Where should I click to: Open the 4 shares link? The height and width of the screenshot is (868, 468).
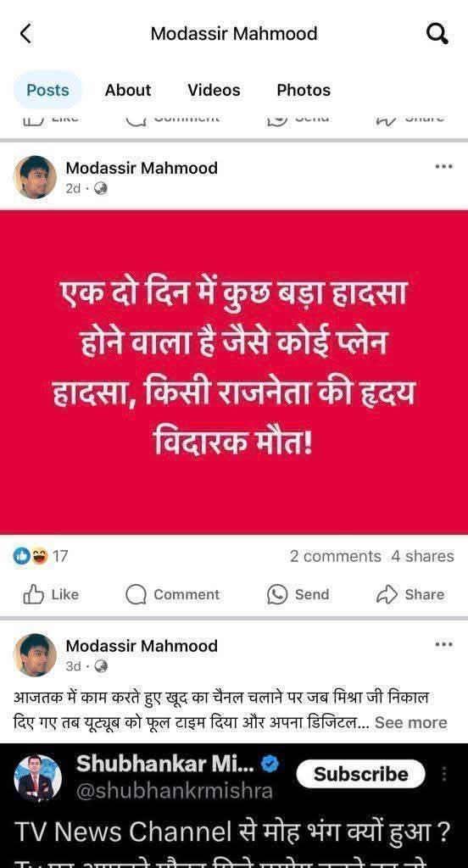tap(422, 556)
